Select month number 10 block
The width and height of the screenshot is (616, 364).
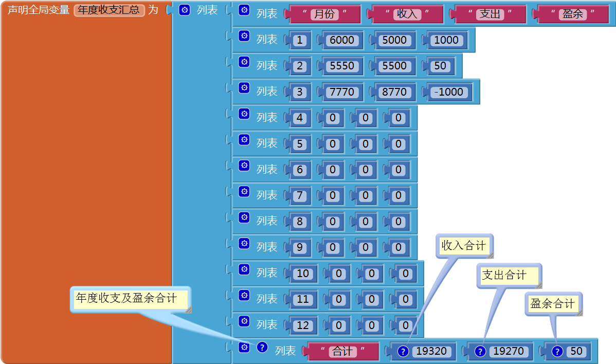303,274
